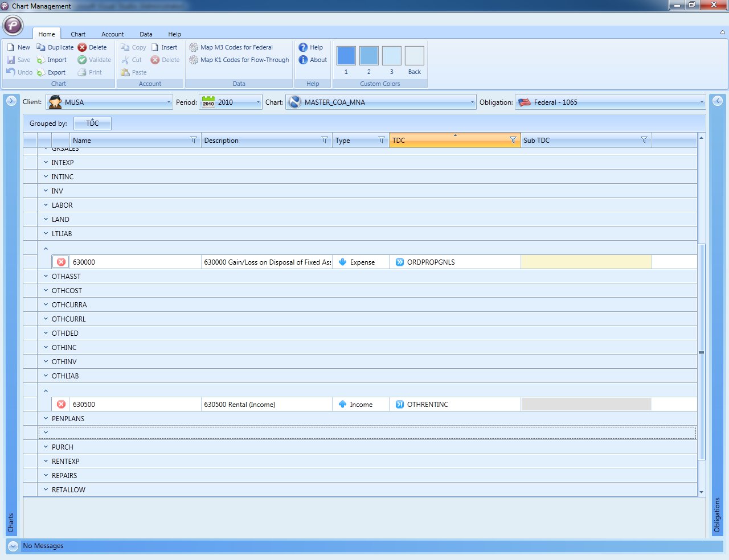This screenshot has height=560, width=729.
Task: Open the Obligation dropdown Federal - 1065
Action: pos(611,102)
